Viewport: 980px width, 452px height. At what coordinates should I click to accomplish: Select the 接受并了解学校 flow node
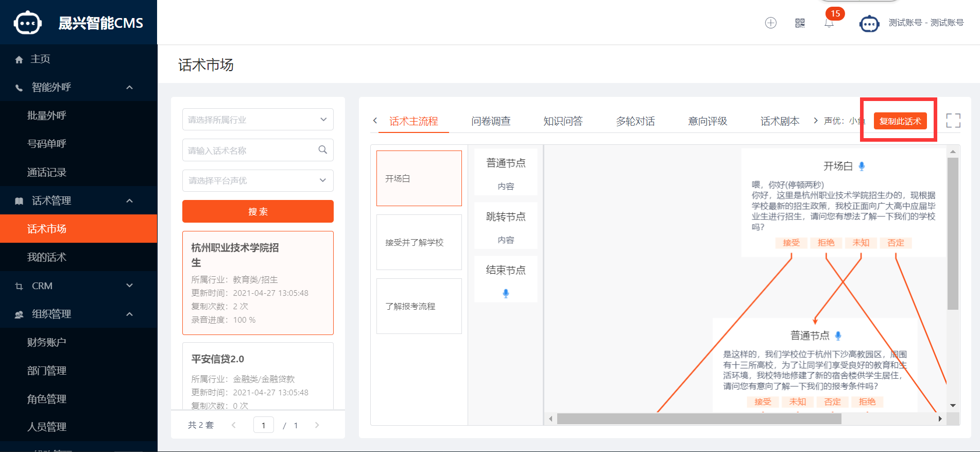(419, 242)
